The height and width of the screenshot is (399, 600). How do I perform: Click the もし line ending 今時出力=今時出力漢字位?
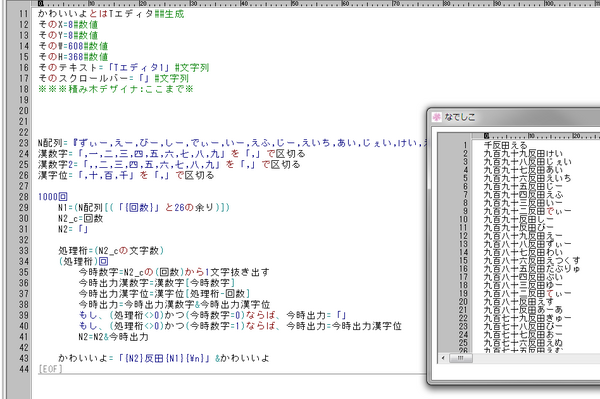240,326
